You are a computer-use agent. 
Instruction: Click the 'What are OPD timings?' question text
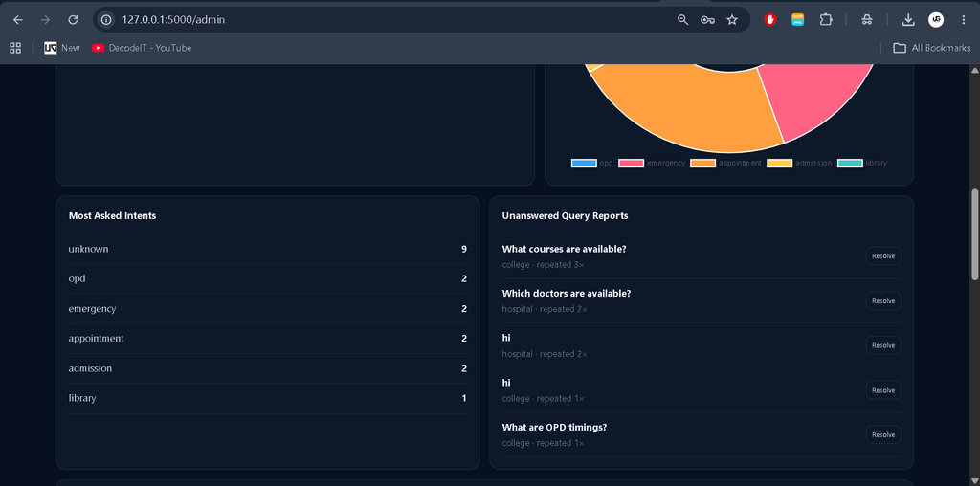(554, 428)
